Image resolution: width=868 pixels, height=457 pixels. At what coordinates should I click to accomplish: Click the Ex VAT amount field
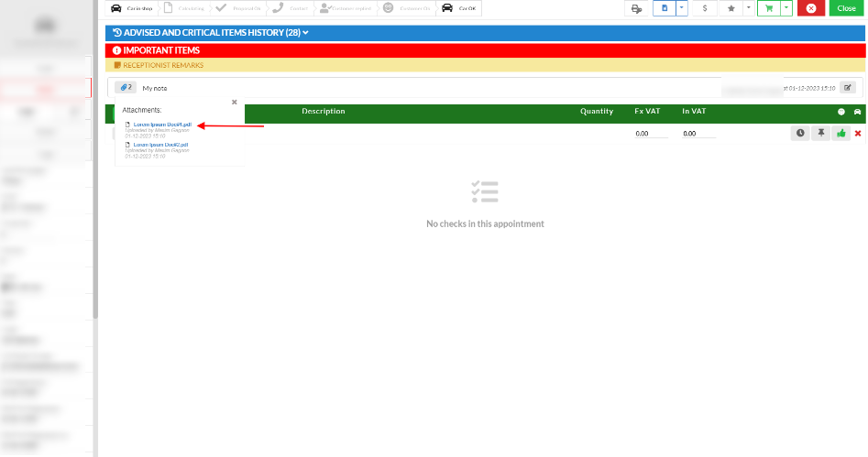tap(651, 134)
